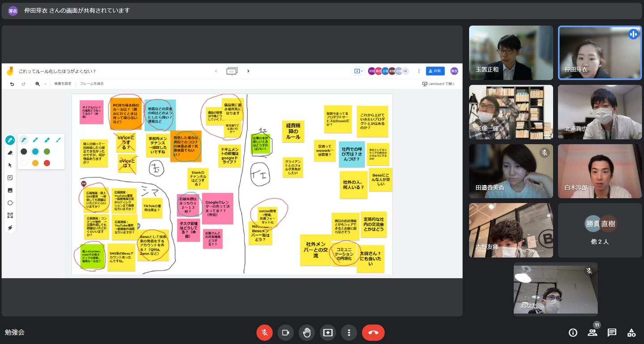The width and height of the screenshot is (644, 344).
Task: Insert an image with the toolbar
Action: 10,190
